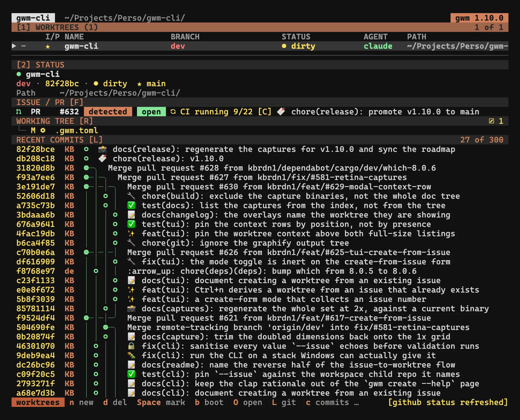Click the Space mark shortcut in footer
This screenshot has width=520, height=420.
(x=161, y=402)
